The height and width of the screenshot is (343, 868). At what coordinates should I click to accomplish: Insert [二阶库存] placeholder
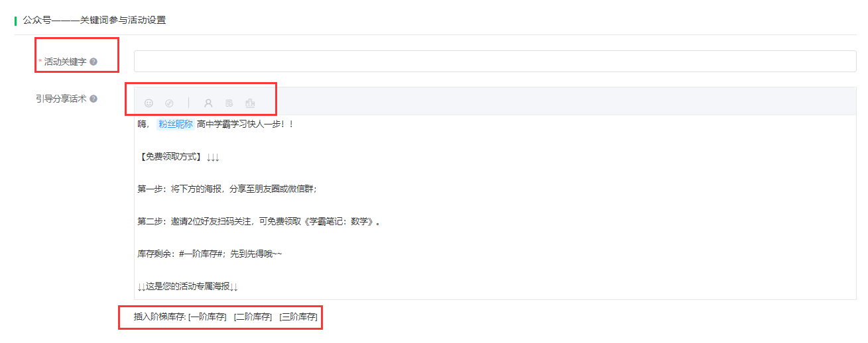(253, 317)
